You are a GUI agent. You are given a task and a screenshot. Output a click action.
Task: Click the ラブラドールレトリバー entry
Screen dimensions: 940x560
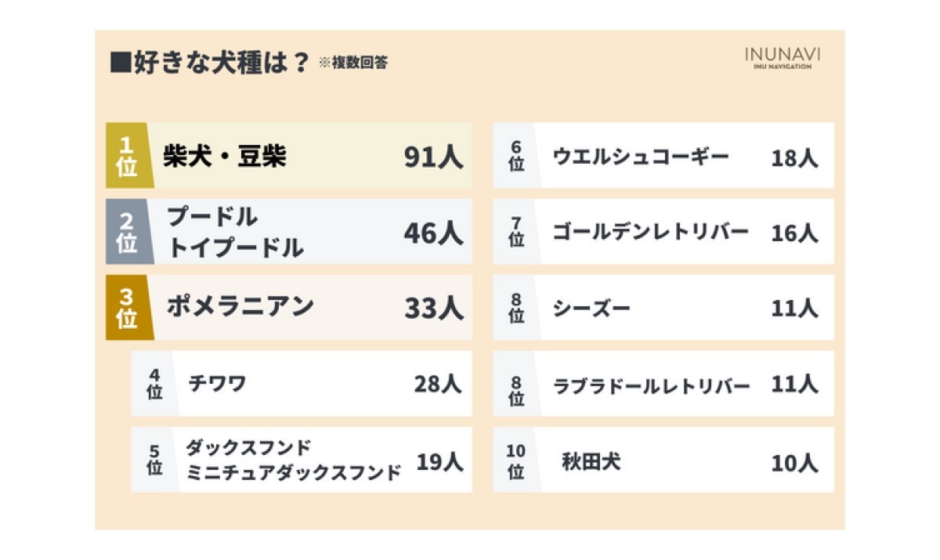[663, 384]
